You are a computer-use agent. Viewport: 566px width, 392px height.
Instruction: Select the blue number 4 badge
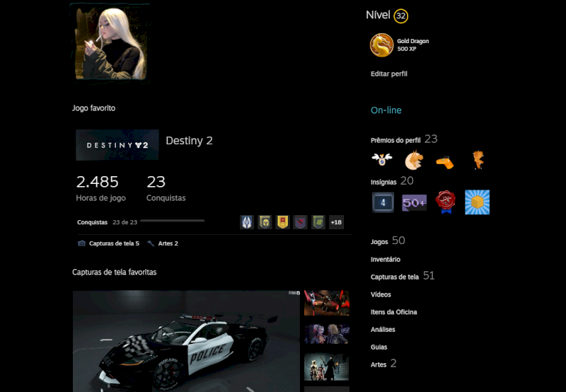click(x=383, y=202)
